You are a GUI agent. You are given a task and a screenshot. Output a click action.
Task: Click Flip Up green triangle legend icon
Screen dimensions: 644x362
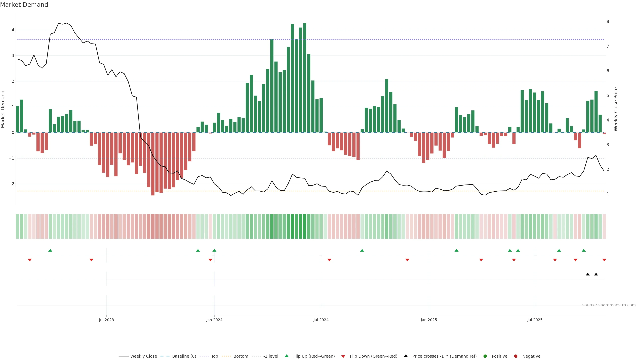click(x=287, y=356)
